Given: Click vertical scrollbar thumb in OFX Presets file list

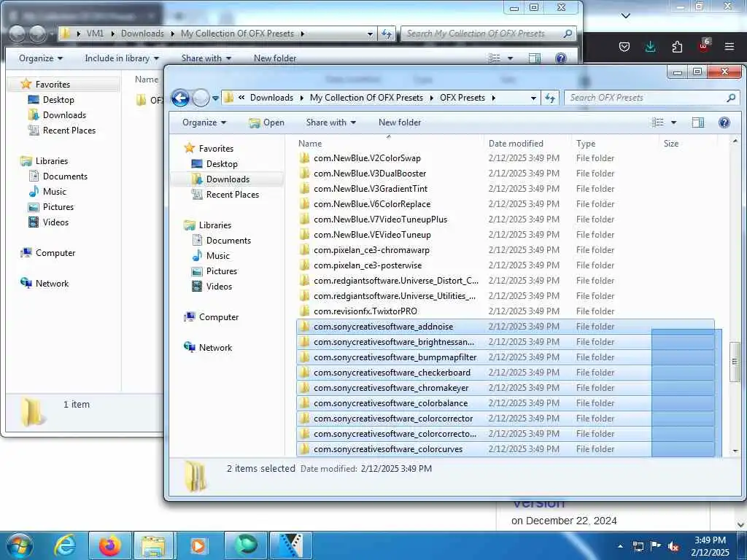Looking at the screenshot, I should [735, 362].
